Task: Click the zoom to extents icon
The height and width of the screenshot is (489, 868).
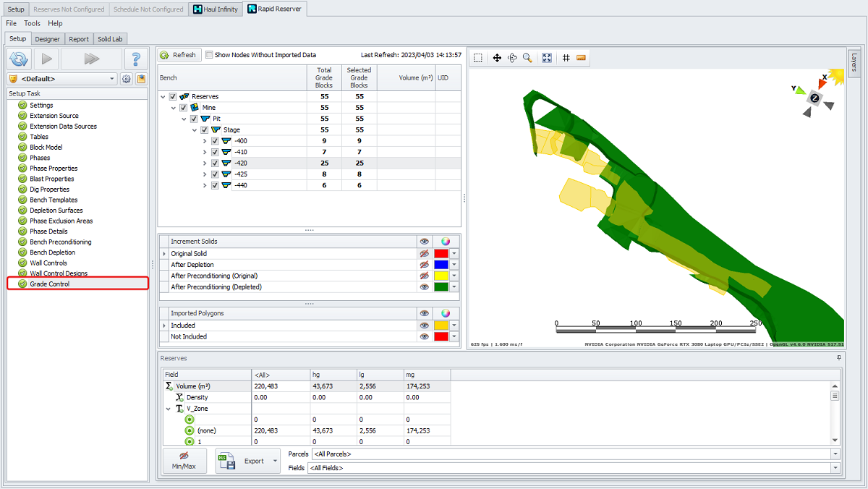Action: [547, 58]
